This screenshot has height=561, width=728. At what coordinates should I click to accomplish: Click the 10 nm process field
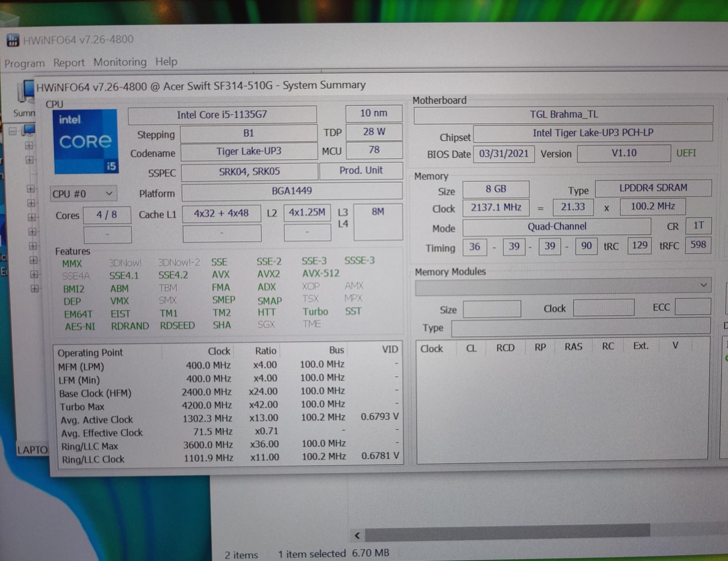tap(374, 113)
